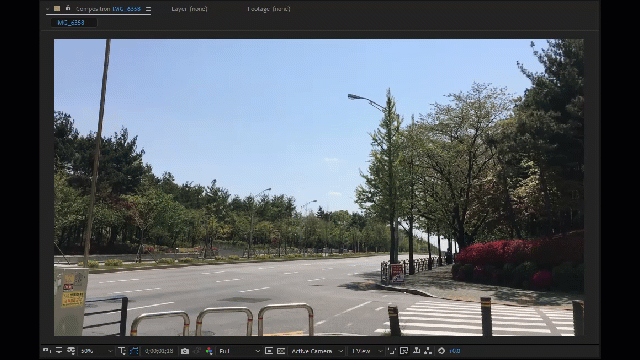Screen dimensions: 640x360
Task: Click the IMG_6558 composition breadcrumb button
Action: tap(73, 22)
